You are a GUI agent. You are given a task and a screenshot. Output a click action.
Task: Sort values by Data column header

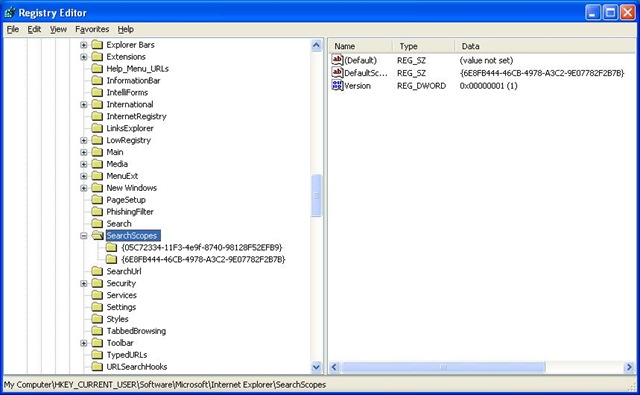(x=545, y=46)
